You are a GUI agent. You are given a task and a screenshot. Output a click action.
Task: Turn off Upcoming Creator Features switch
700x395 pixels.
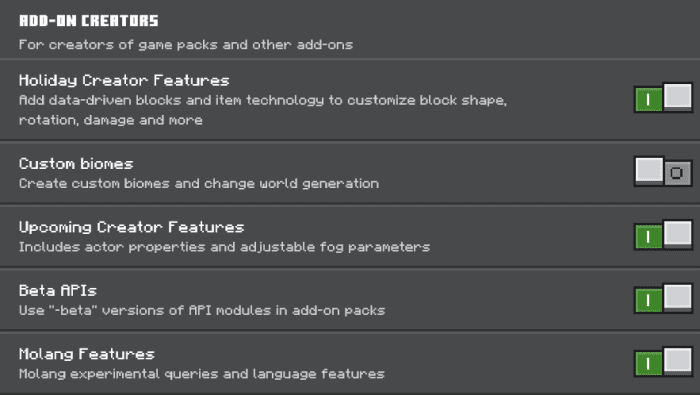663,235
